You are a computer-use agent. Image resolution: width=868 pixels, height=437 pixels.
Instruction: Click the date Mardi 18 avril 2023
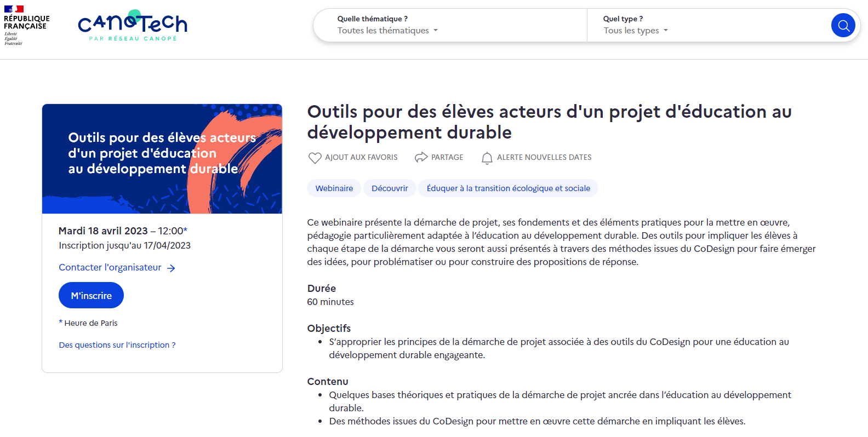click(103, 231)
